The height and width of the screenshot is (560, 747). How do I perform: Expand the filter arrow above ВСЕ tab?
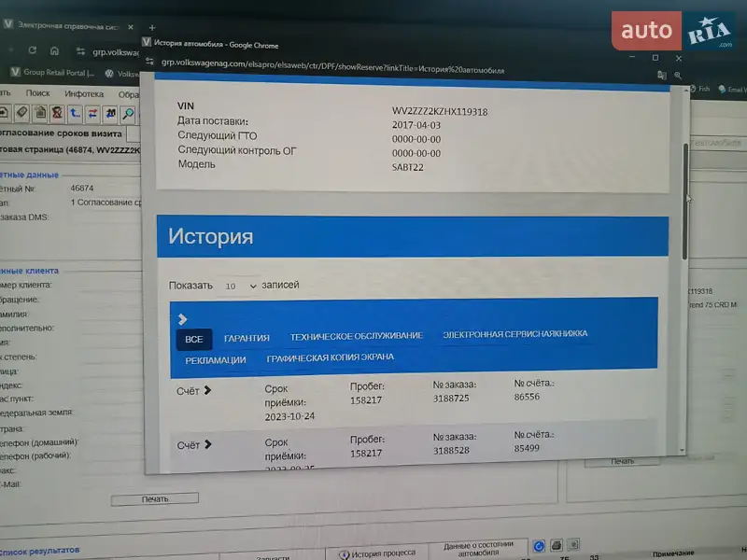[x=183, y=319]
